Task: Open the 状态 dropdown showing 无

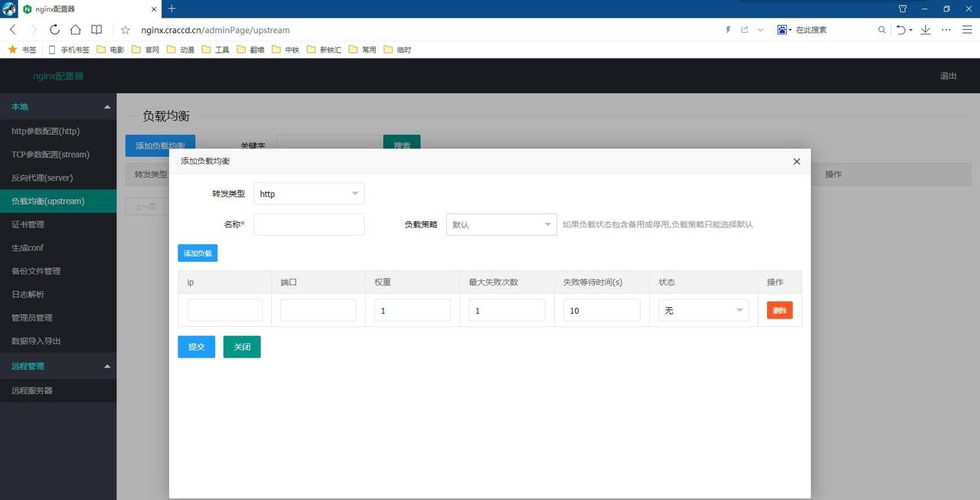Action: point(702,310)
